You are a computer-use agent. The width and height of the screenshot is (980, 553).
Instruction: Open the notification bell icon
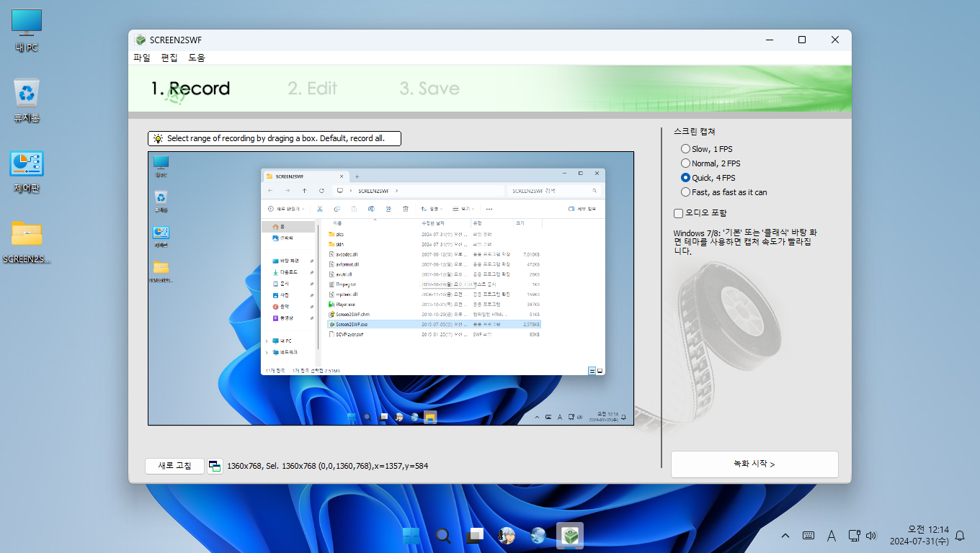pos(960,536)
